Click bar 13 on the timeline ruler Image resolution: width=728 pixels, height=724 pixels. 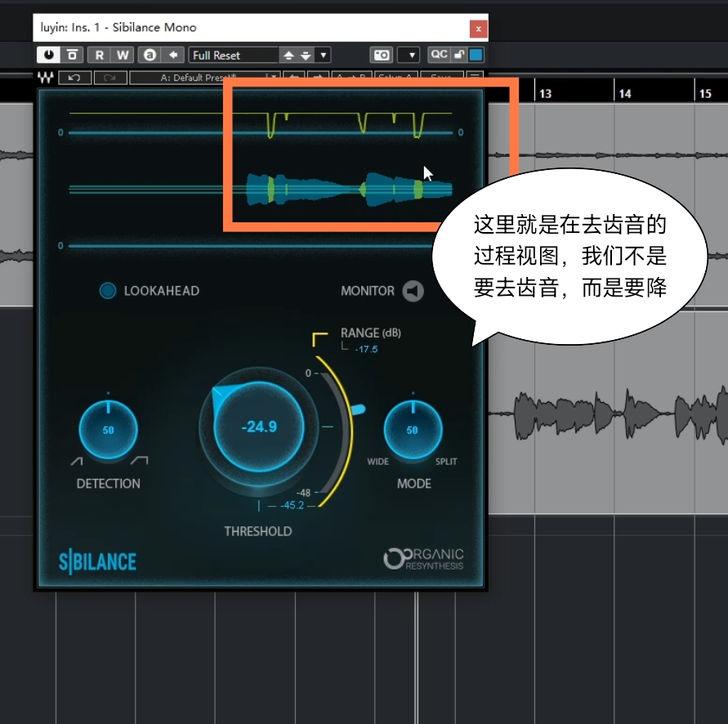click(x=545, y=94)
